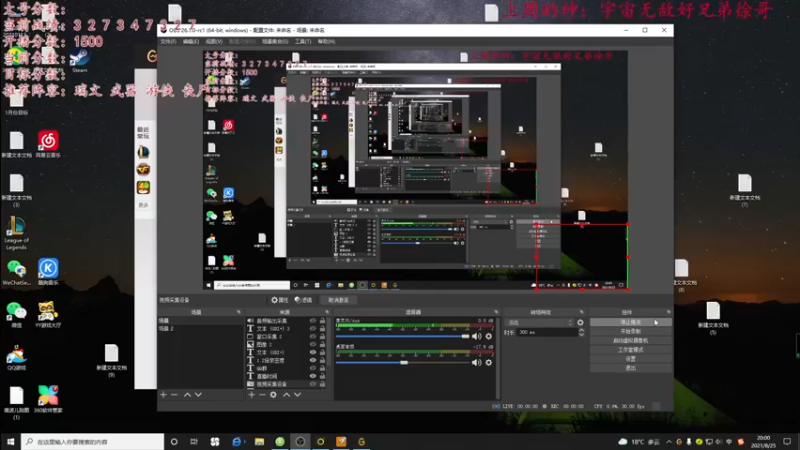Open 网易云音乐 desktop shortcut
The image size is (800, 450).
[48, 144]
